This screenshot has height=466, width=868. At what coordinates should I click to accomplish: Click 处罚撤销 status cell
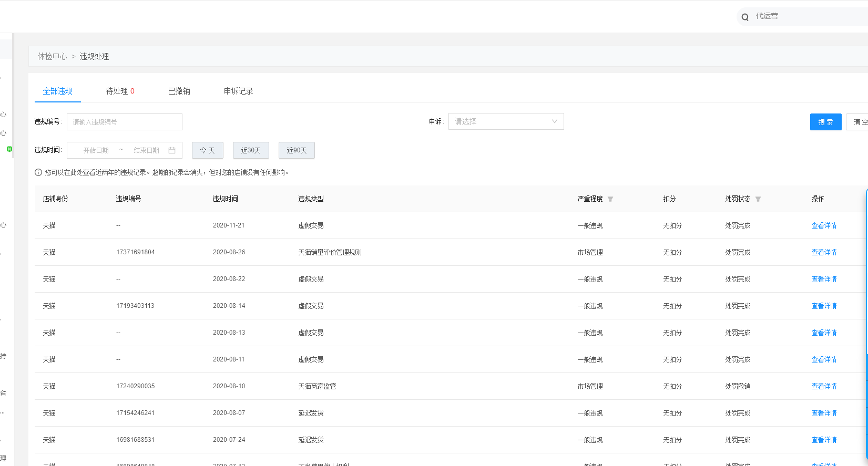738,386
